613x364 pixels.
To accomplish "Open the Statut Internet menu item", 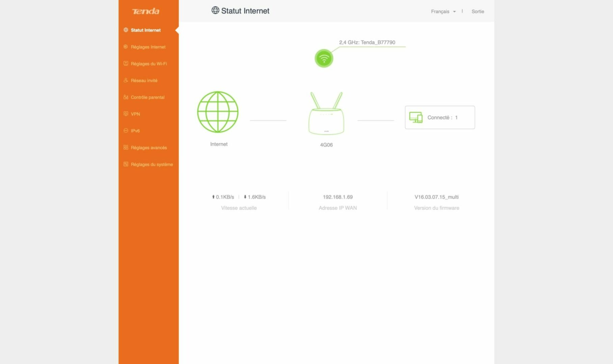I will click(x=146, y=30).
